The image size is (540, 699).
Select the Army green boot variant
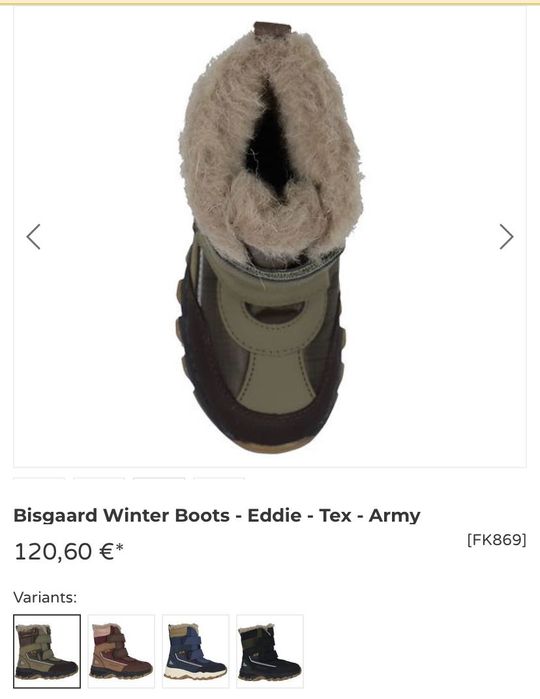[47, 651]
